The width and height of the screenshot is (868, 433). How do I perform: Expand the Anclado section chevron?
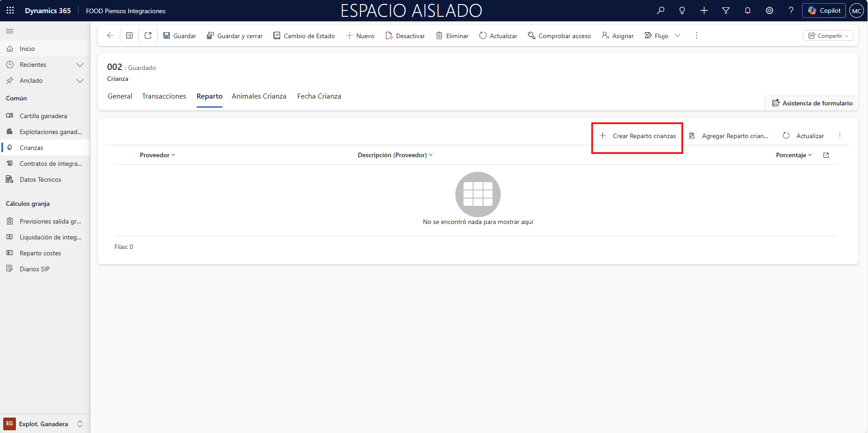[x=80, y=80]
